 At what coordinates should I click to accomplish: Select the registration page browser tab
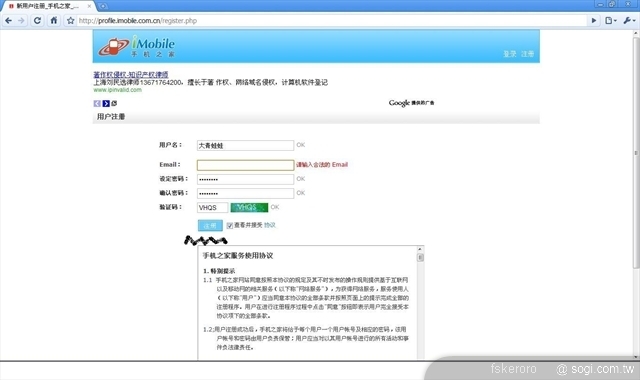(48, 6)
